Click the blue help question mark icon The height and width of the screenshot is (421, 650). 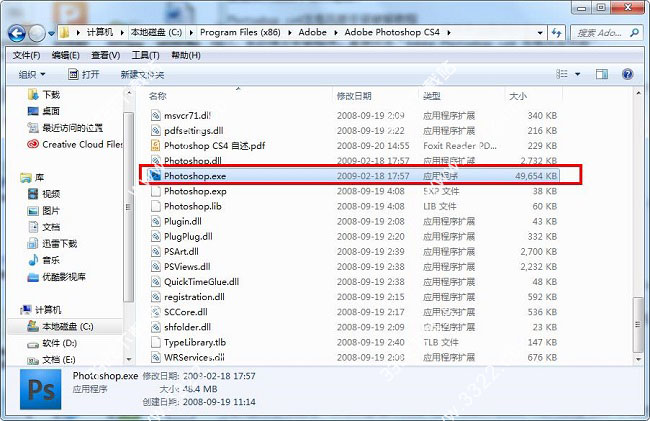628,74
